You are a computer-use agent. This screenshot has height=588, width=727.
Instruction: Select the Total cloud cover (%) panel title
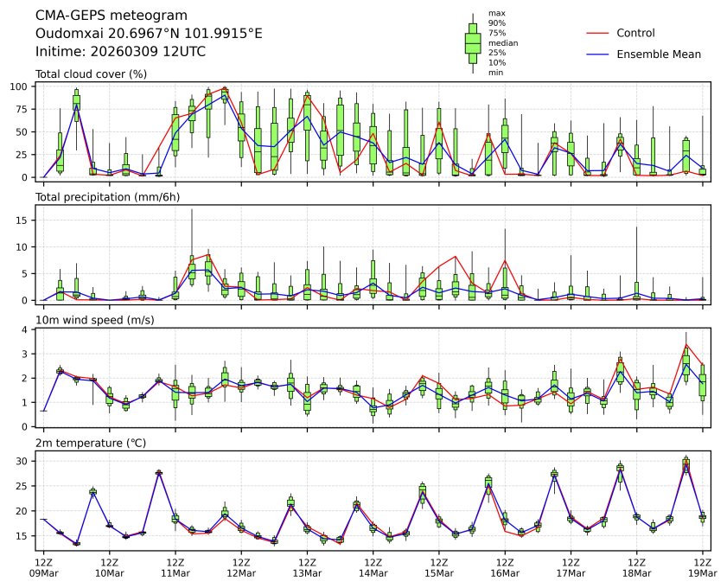(x=91, y=73)
